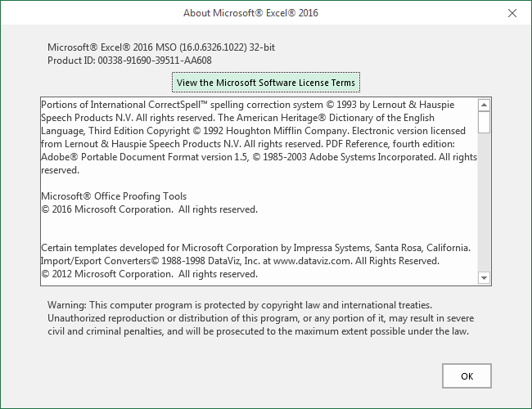
Task: Close the About Microsoft Excel 2016 dialog
Action: (512, 13)
